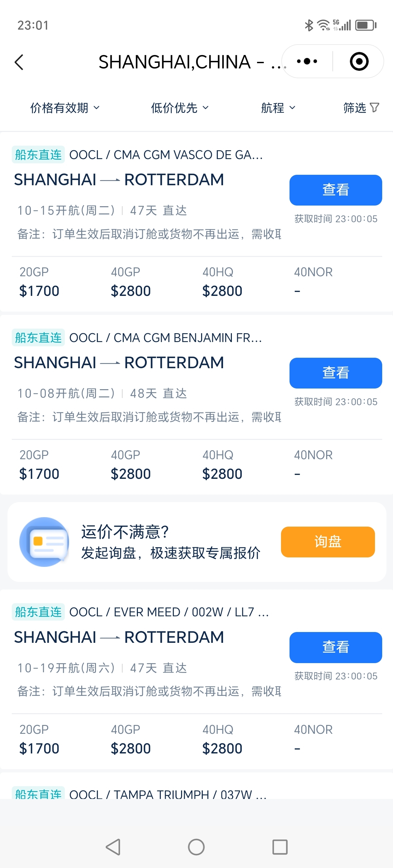
Task: Tap Android home circle icon
Action: 196,847
